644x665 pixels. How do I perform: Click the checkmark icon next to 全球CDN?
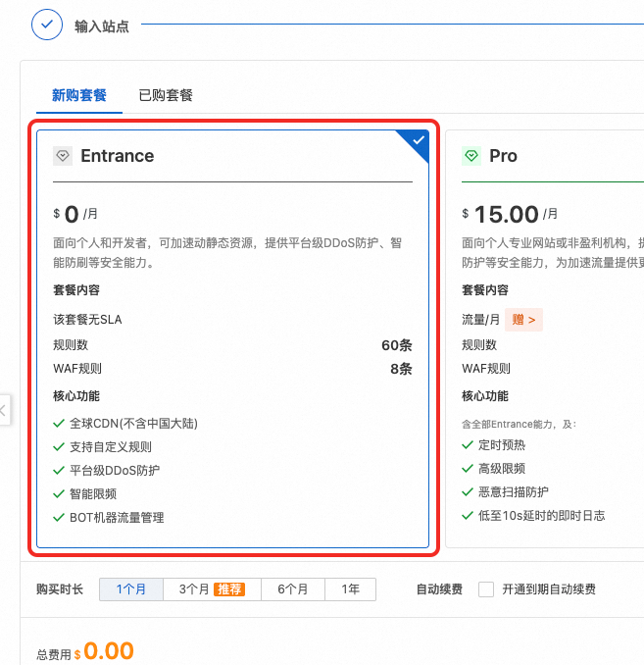[60, 424]
